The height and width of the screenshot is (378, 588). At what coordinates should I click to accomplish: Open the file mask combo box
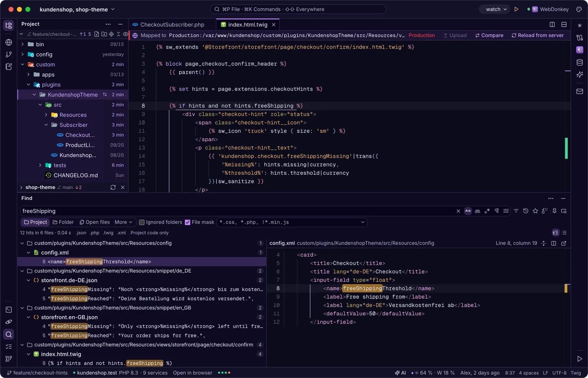292,222
